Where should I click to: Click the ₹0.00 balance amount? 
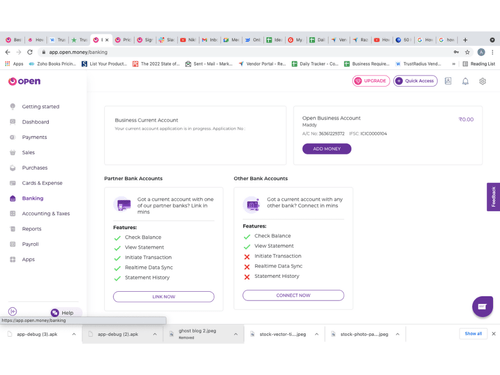click(x=466, y=119)
